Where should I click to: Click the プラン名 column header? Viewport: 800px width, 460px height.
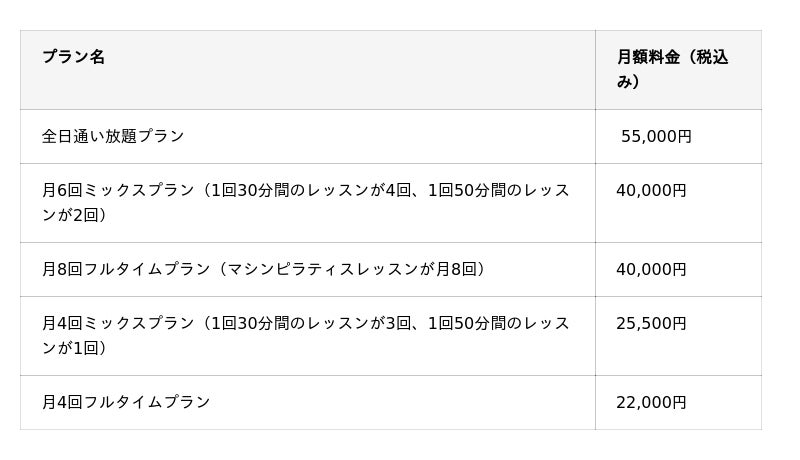[x=73, y=57]
